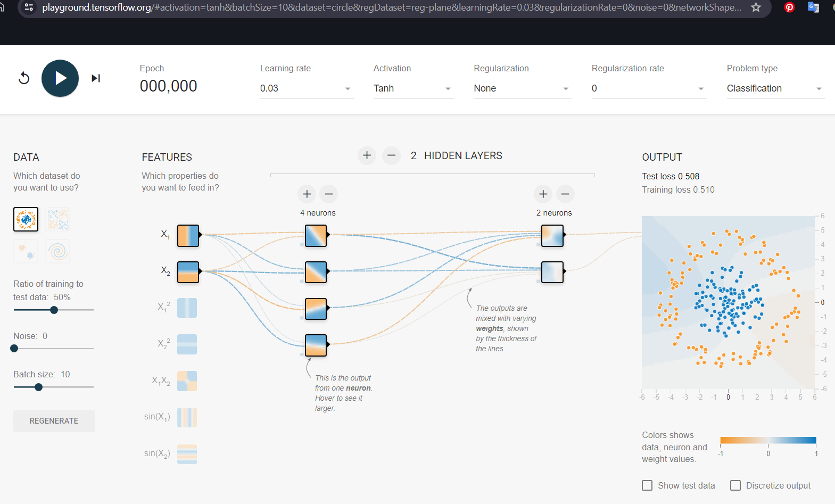Click the reset network button

pyautogui.click(x=24, y=78)
